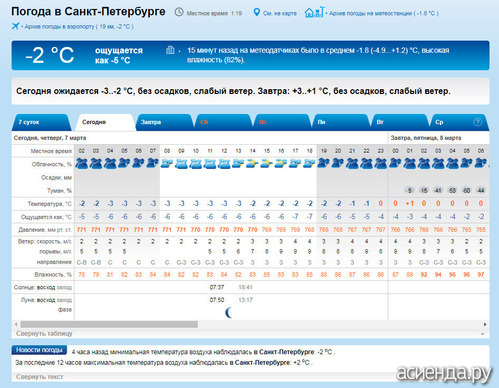
Task: Open weather station archive link
Action: coord(383,13)
